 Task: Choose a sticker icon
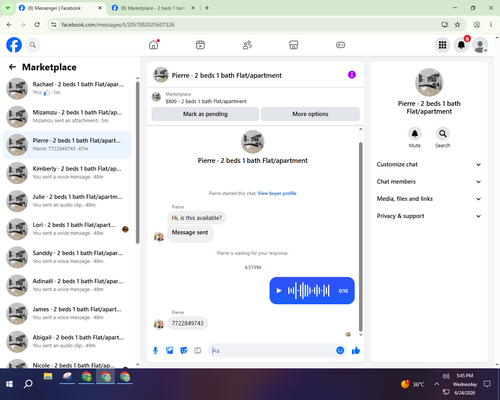[x=183, y=350]
